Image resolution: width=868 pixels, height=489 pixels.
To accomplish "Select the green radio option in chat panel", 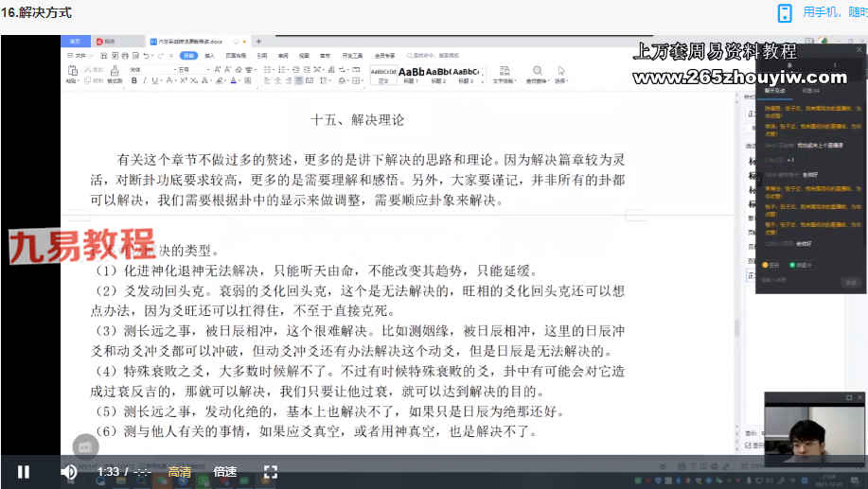I will (x=792, y=265).
